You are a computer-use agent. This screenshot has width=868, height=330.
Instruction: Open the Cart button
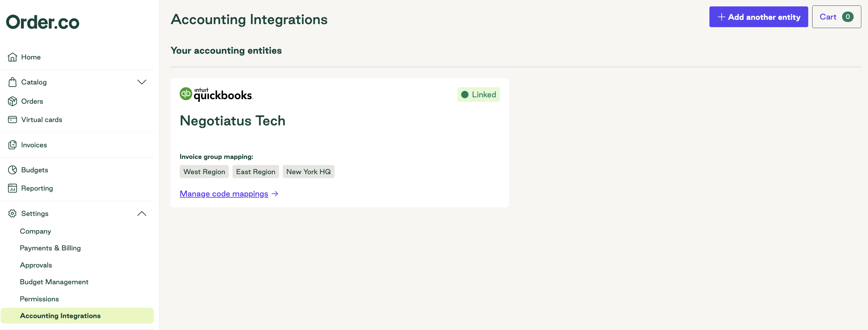click(836, 17)
